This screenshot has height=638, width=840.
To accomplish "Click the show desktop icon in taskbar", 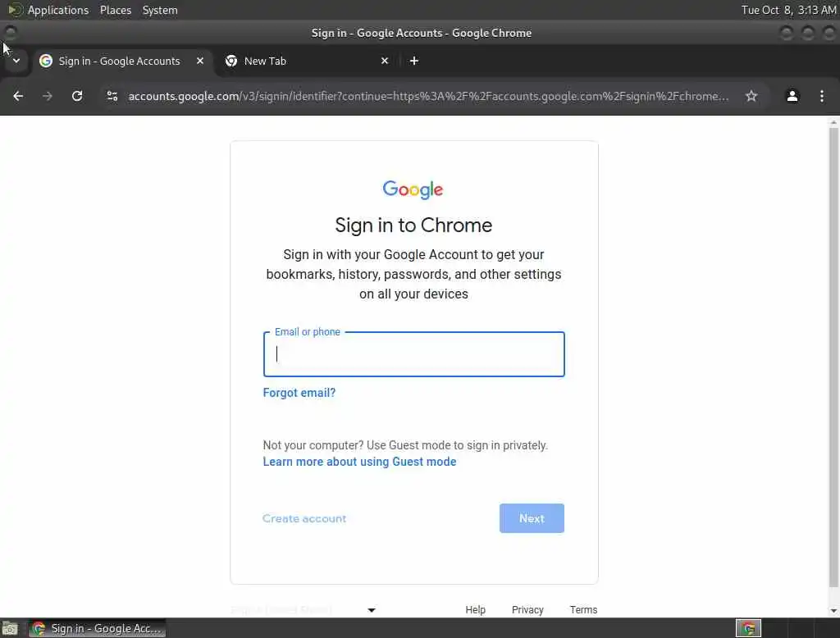I will 10,628.
